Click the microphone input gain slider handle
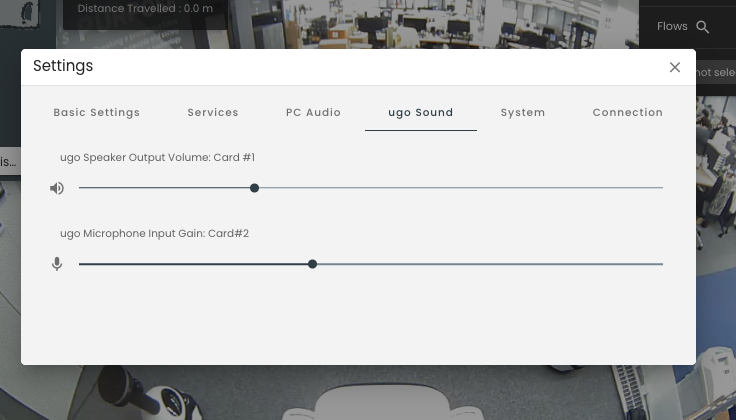The image size is (736, 420). click(x=312, y=264)
